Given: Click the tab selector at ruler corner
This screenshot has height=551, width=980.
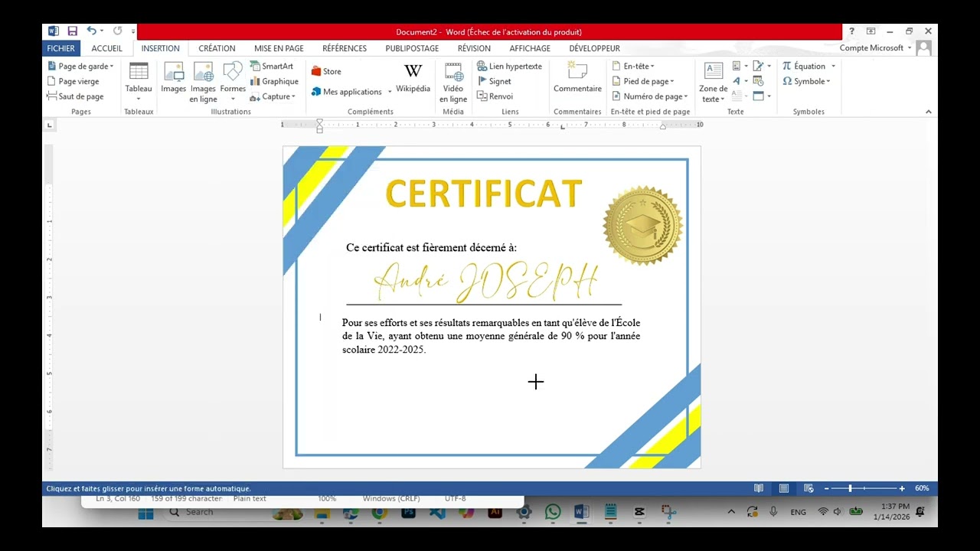Looking at the screenshot, I should pyautogui.click(x=50, y=125).
